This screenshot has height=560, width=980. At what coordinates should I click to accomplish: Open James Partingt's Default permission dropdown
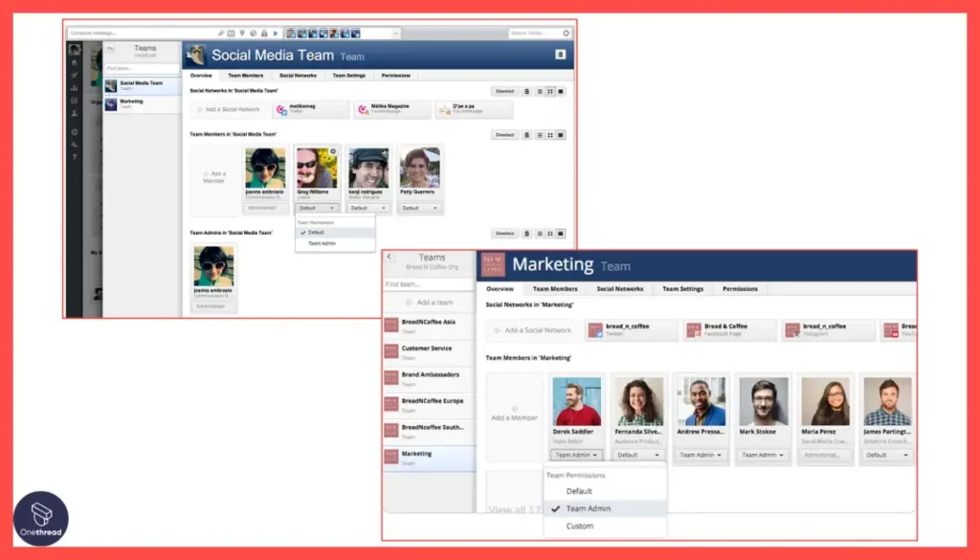point(887,455)
